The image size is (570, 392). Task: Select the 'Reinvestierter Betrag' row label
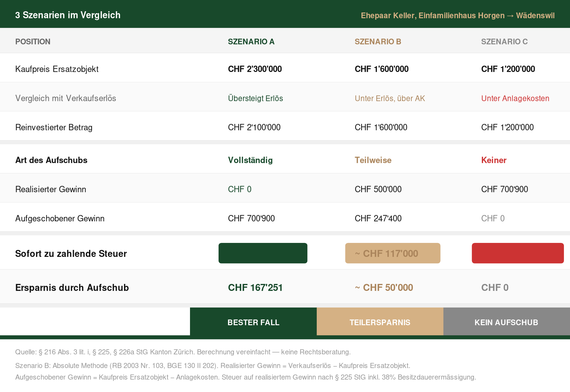pos(54,127)
